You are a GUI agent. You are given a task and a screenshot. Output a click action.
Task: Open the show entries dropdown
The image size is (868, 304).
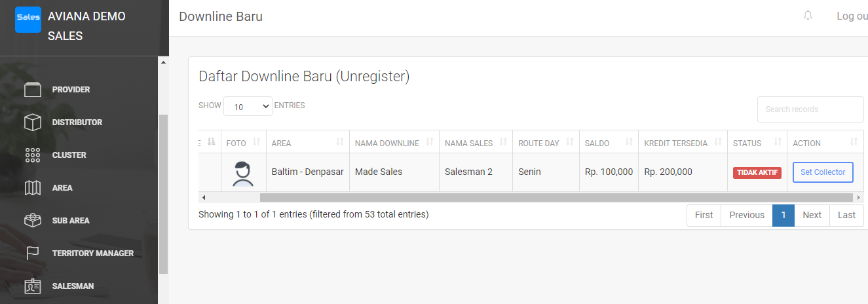[x=248, y=106]
